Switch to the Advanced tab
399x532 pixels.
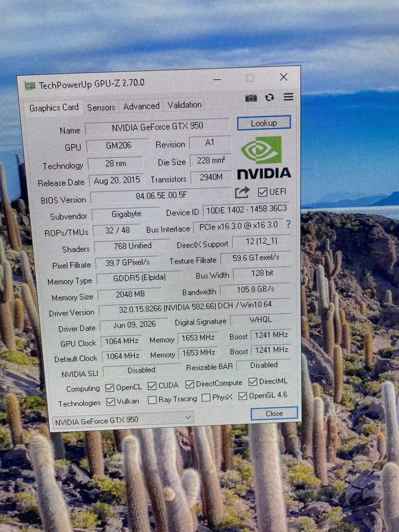(x=141, y=106)
